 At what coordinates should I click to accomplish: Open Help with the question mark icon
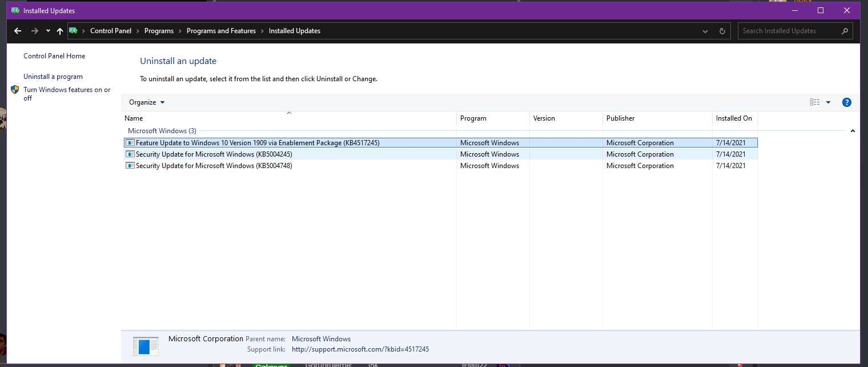point(847,102)
